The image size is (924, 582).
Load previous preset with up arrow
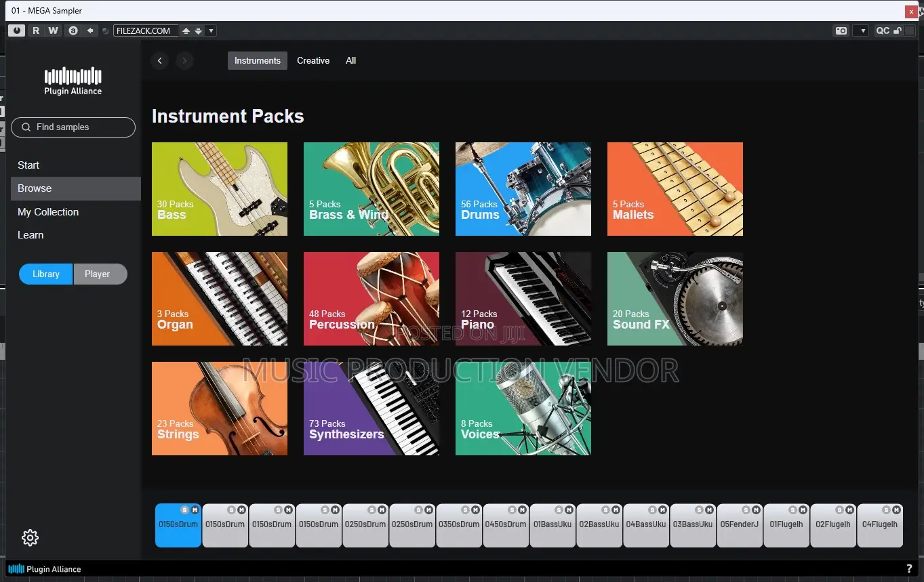tap(186, 30)
